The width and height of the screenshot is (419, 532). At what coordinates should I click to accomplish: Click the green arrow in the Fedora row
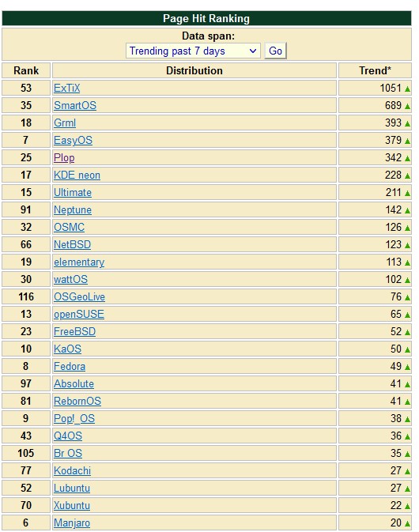pos(407,367)
